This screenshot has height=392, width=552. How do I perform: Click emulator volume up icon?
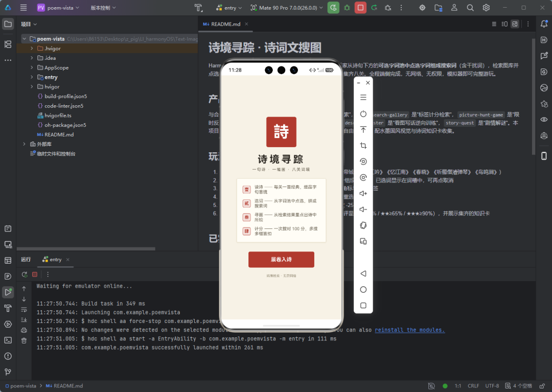tap(363, 193)
